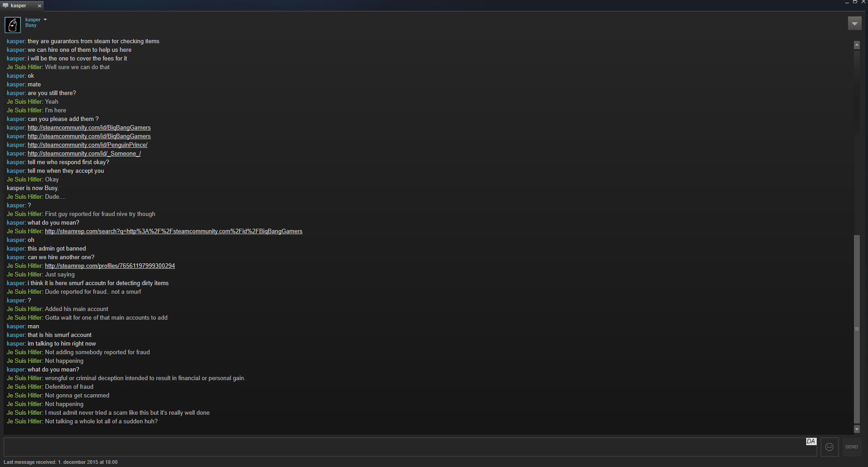Open the second BigBangGamers profile link
Viewport: 868px width, 467px height.
(x=89, y=136)
